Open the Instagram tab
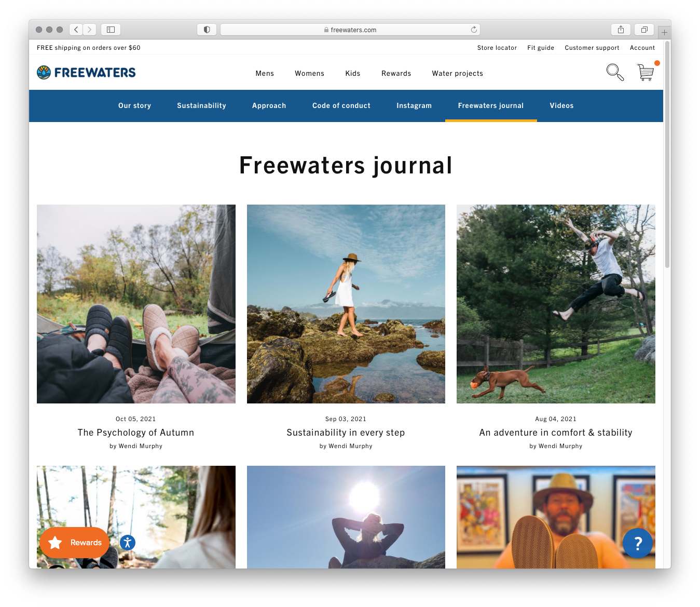Image resolution: width=700 pixels, height=607 pixels. 414,105
